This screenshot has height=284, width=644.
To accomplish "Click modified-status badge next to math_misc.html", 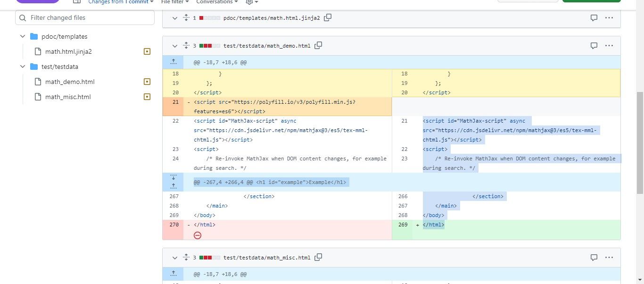I will (147, 97).
